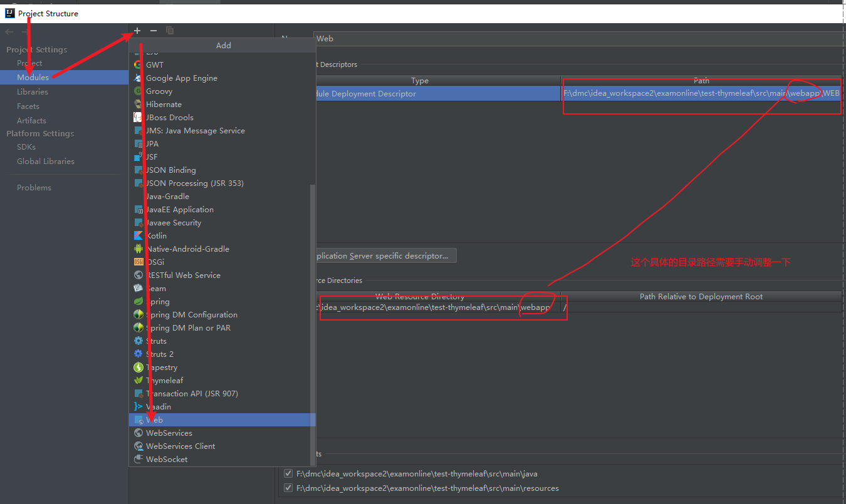Open Modules in Project Settings
Image resolution: width=846 pixels, height=504 pixels.
(x=33, y=77)
